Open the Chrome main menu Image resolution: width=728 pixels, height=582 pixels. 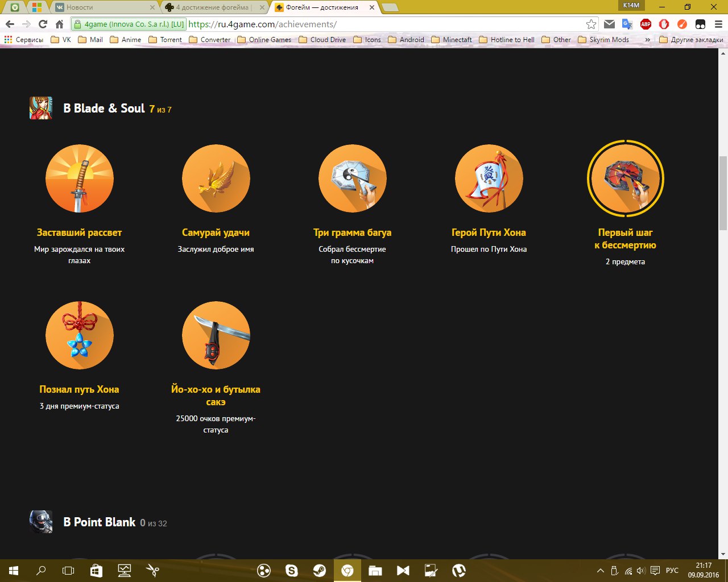pyautogui.click(x=718, y=24)
